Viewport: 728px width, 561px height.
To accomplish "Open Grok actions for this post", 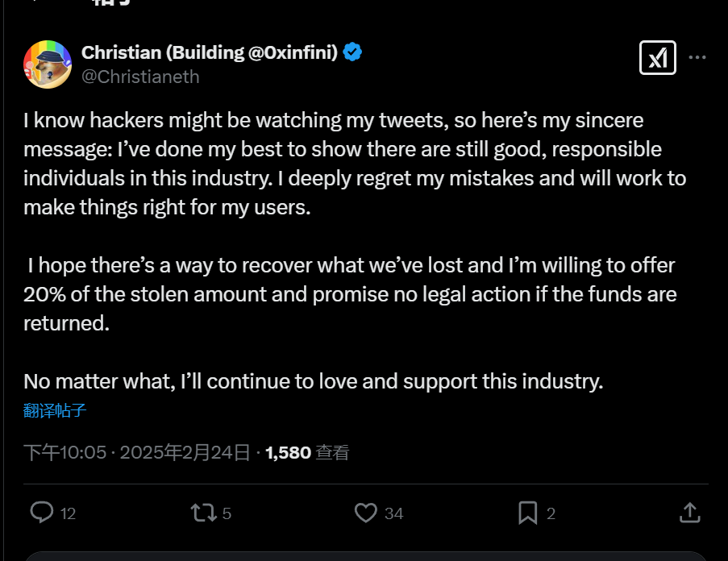I will pos(657,57).
